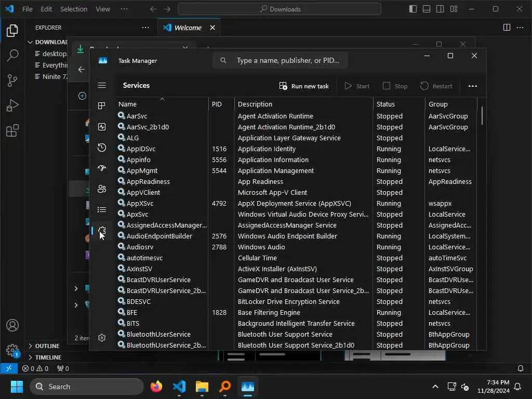Open VS Code Selection menu
The width and height of the screenshot is (532, 399).
[74, 9]
